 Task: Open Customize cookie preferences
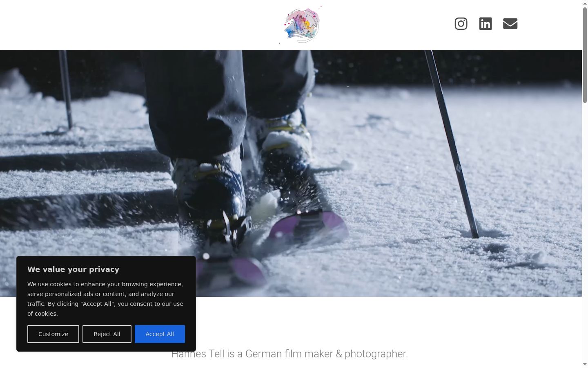click(53, 334)
